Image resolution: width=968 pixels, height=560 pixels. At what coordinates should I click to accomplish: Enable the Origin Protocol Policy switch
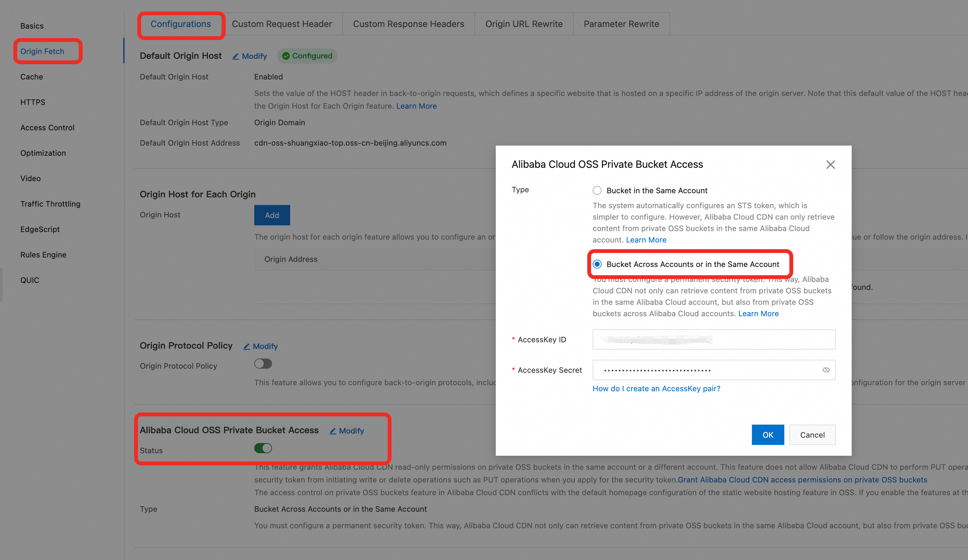tap(263, 364)
